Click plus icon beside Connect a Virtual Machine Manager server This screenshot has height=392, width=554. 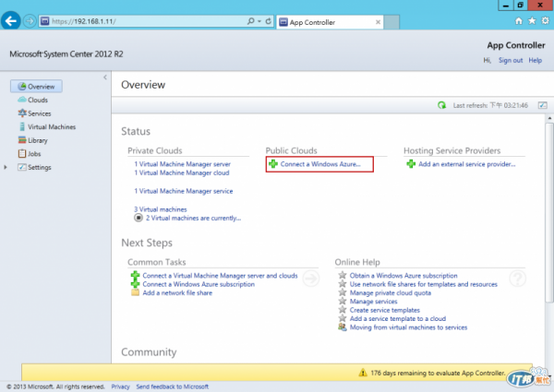135,275
